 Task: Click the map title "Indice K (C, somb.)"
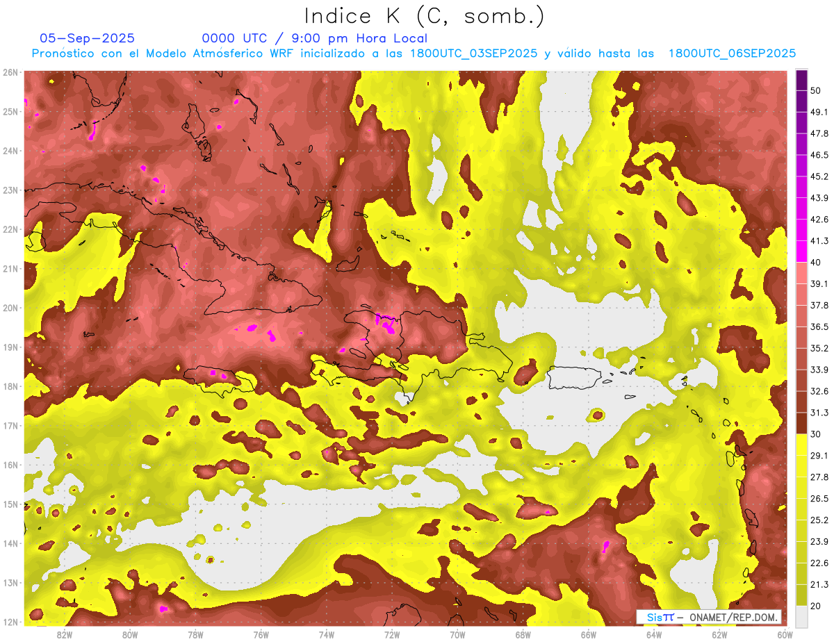[x=424, y=16]
